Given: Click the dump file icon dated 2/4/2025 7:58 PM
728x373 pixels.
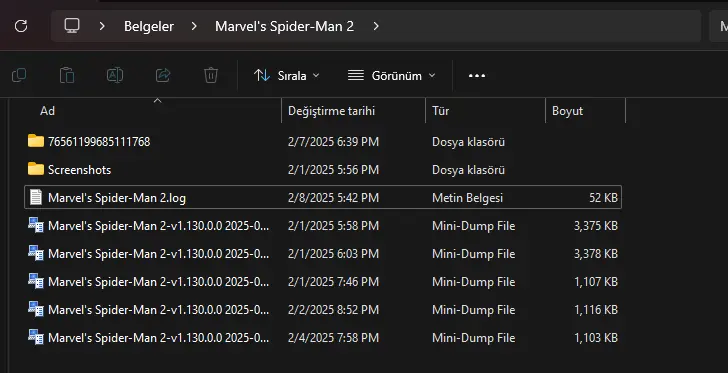Looking at the screenshot, I should click(36, 337).
